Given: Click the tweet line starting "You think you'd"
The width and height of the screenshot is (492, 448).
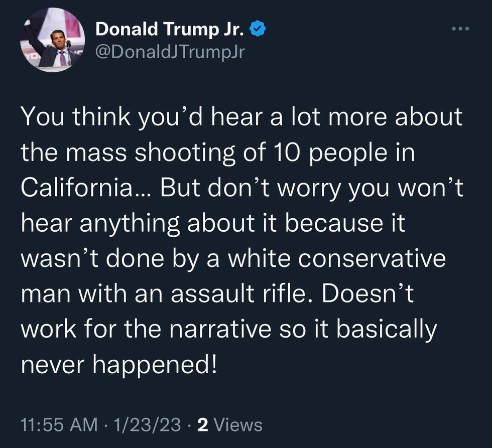Looking at the screenshot, I should tap(241, 117).
